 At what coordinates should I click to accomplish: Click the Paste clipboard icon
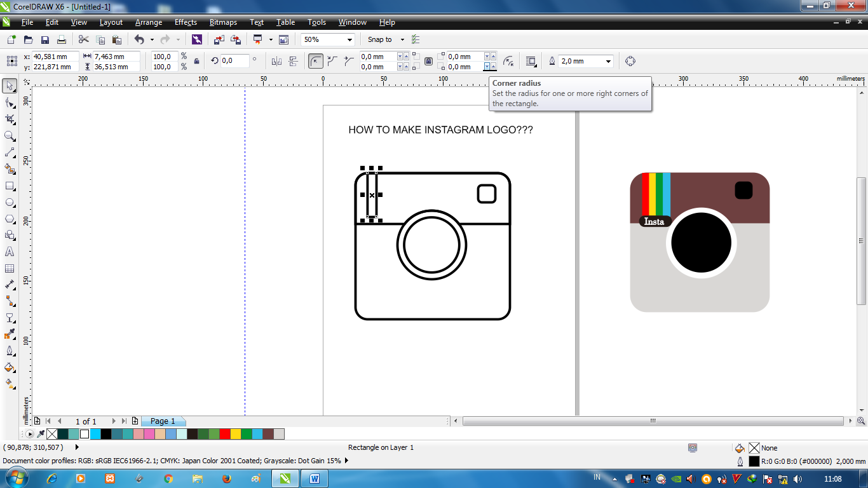tap(117, 39)
